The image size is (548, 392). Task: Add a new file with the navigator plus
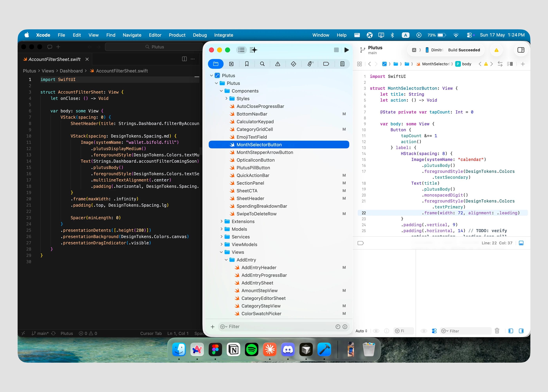pyautogui.click(x=213, y=327)
